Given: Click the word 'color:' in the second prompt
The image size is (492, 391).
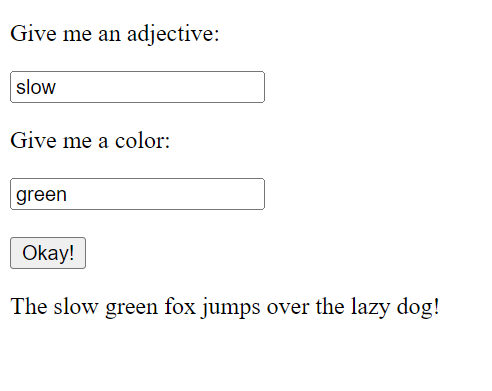Looking at the screenshot, I should [143, 141].
